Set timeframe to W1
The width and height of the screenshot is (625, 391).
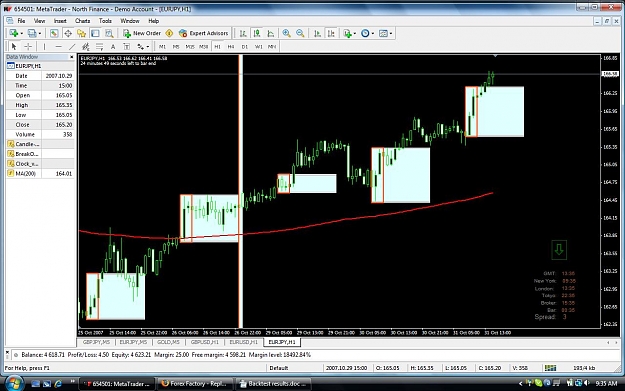pos(259,47)
